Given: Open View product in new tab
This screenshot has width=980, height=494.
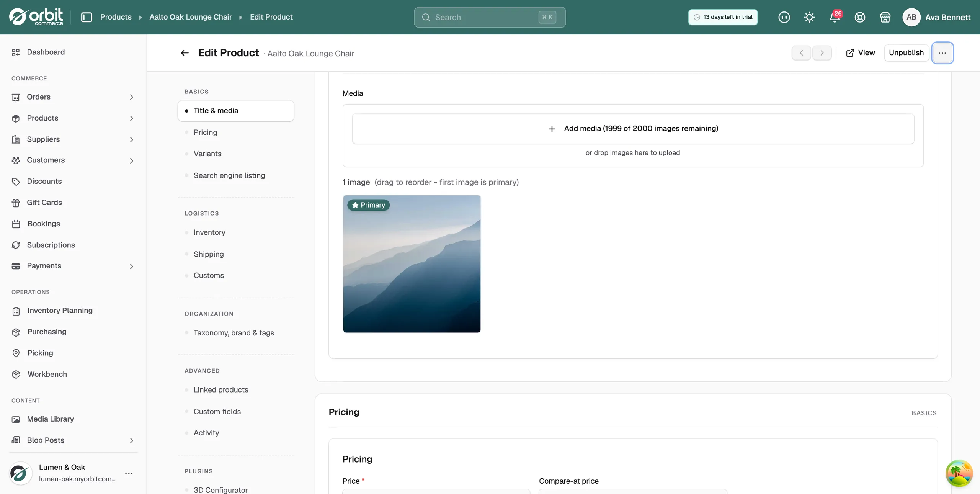Looking at the screenshot, I should point(860,53).
